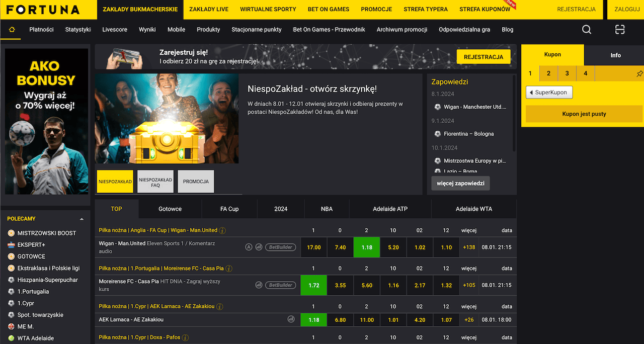644x344 pixels.
Task: Collapse the POLECAMY section arrow
Action: [x=82, y=219]
